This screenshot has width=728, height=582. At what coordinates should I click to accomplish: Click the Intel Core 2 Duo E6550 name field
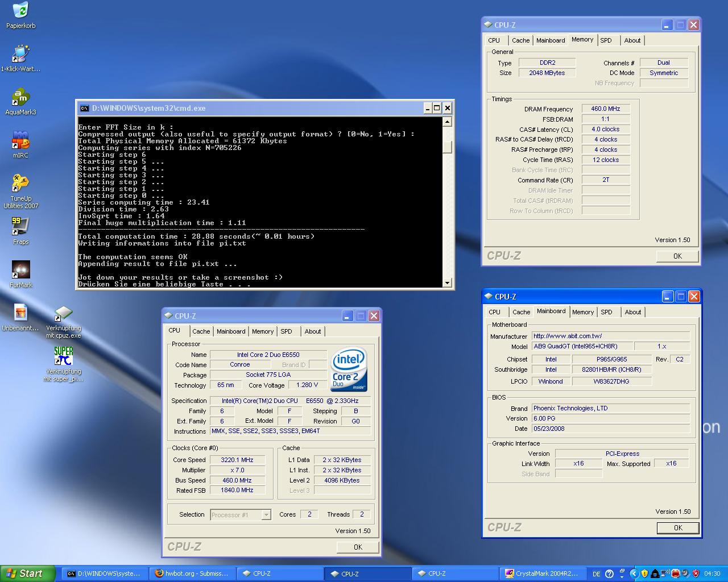coord(268,355)
